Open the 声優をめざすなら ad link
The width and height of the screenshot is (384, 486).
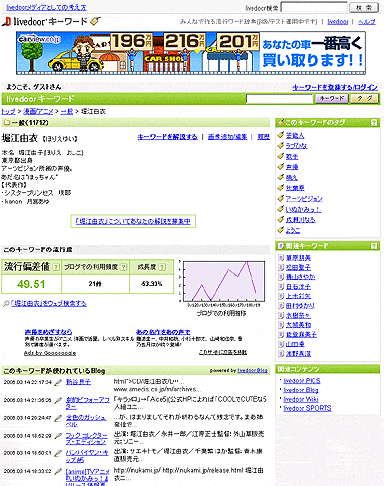point(48,332)
